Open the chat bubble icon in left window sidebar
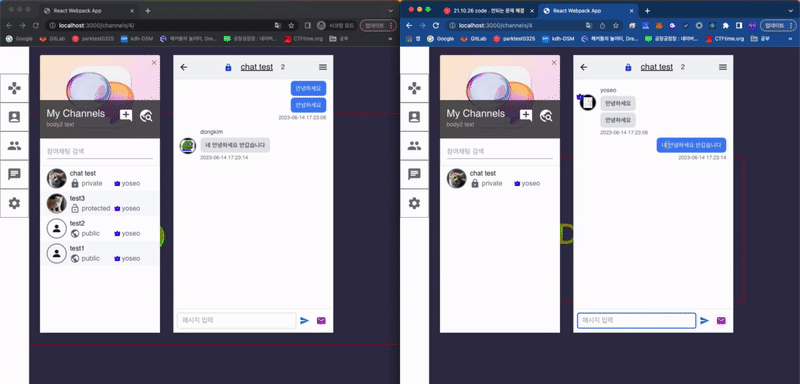800x384 pixels. (14, 174)
